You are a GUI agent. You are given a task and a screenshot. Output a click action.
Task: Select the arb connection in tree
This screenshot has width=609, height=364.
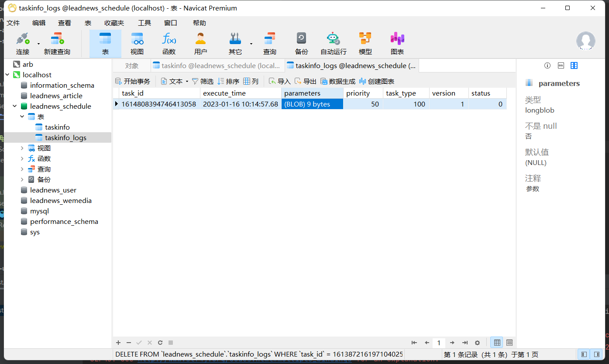click(28, 64)
